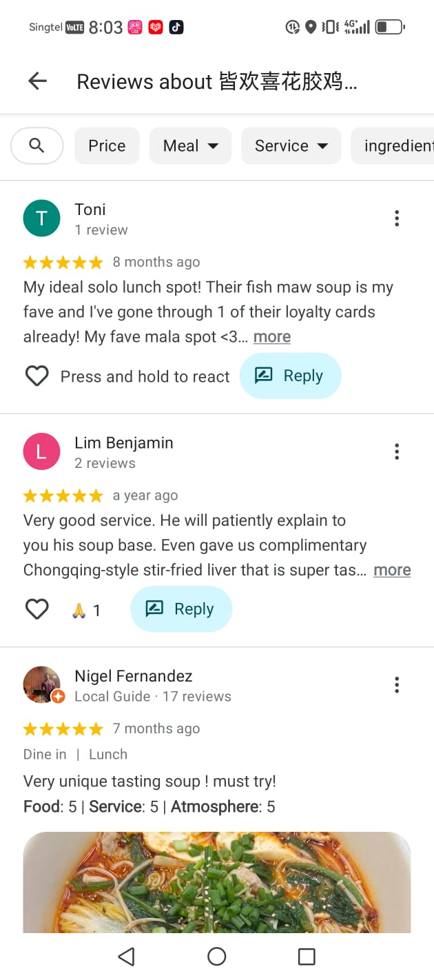Screen dimensions: 434x980
Task: Like Lim Benjamin's review with the heart
Action: pos(37,609)
